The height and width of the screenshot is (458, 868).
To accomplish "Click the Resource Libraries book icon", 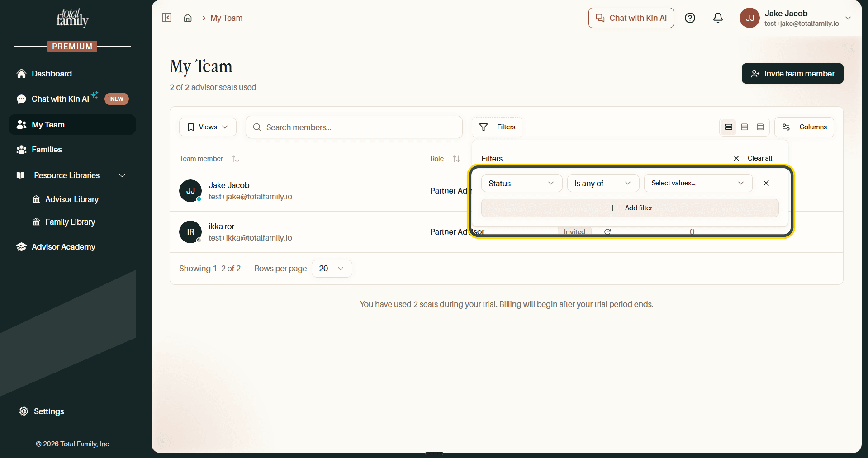I will coord(20,175).
